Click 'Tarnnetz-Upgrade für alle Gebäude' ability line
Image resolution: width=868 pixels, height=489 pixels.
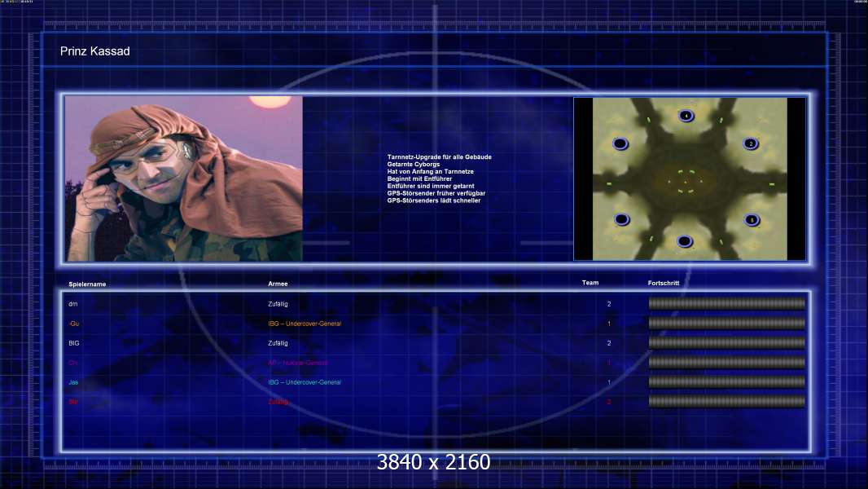tap(440, 156)
